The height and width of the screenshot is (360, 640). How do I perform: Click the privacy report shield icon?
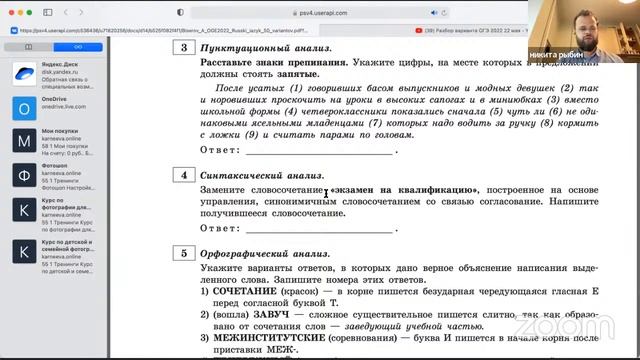tap(180, 12)
